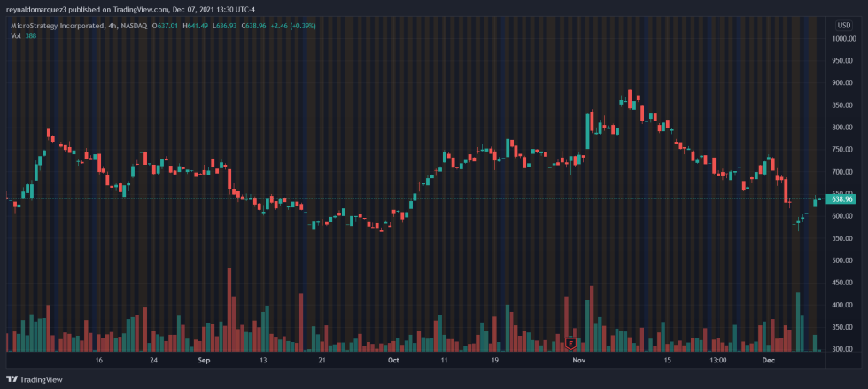This screenshot has width=868, height=389.
Task: Select the USD currency label
Action: pos(844,26)
